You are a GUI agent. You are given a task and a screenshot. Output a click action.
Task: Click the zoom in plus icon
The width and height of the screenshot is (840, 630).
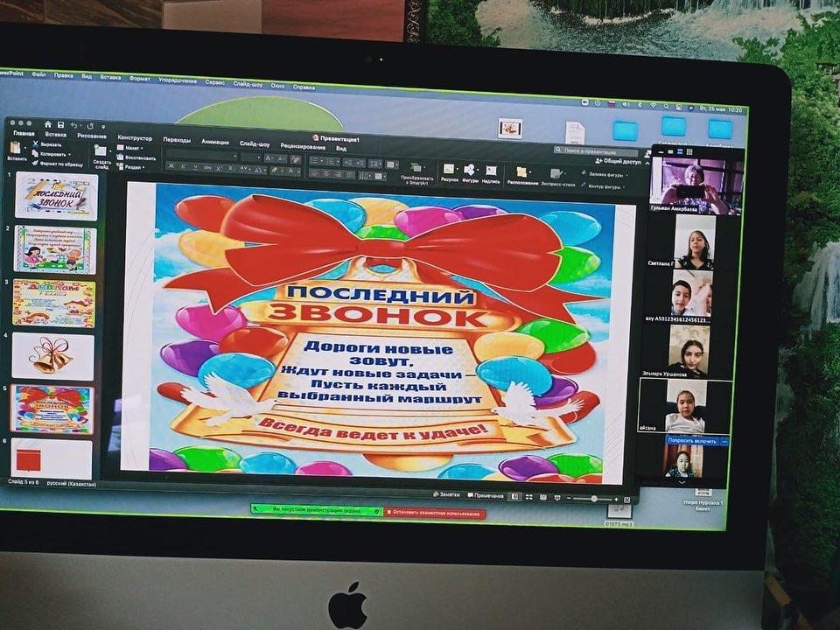pos(616,500)
